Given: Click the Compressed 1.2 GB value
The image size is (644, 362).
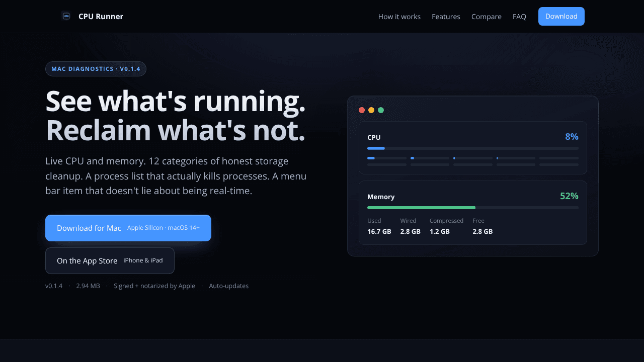Looking at the screenshot, I should (x=440, y=232).
